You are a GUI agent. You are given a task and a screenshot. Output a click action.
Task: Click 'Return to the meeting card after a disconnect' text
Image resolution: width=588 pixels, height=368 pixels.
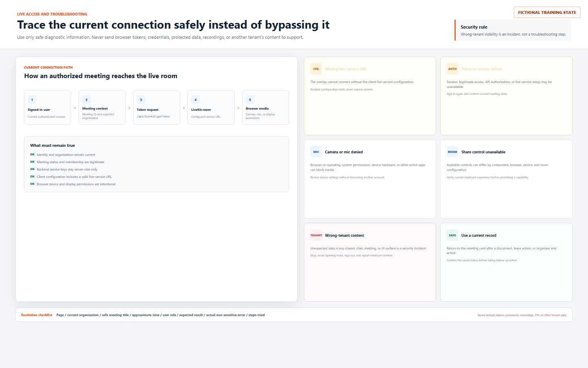point(501,251)
